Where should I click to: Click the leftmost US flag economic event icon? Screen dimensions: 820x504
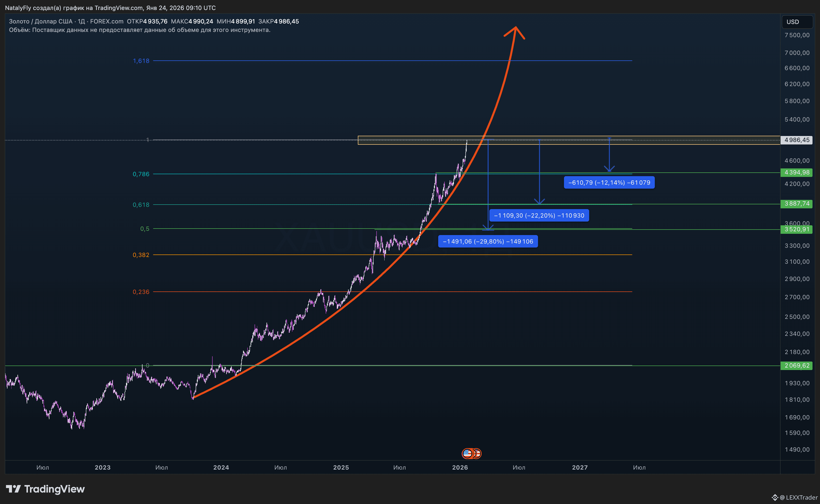[467, 453]
